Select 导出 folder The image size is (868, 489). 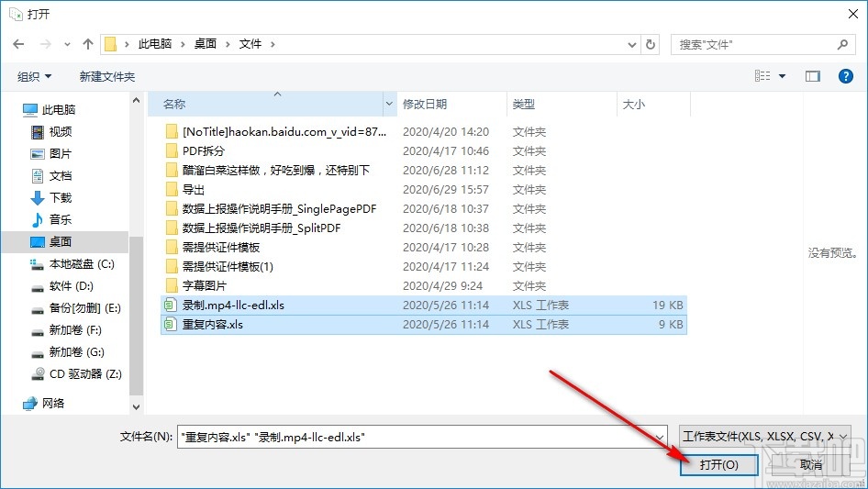click(194, 189)
